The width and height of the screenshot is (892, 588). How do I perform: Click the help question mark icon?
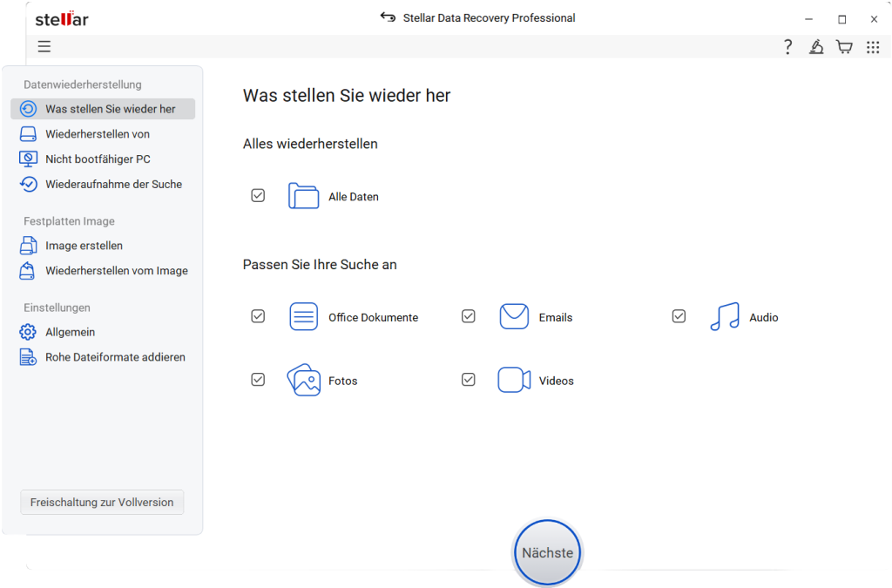coord(787,47)
